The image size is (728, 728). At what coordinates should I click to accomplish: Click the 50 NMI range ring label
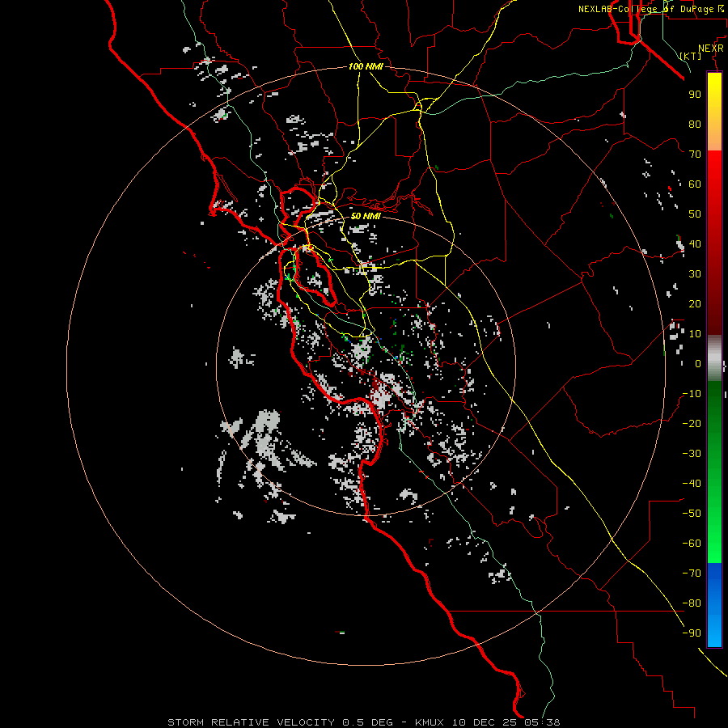click(366, 216)
